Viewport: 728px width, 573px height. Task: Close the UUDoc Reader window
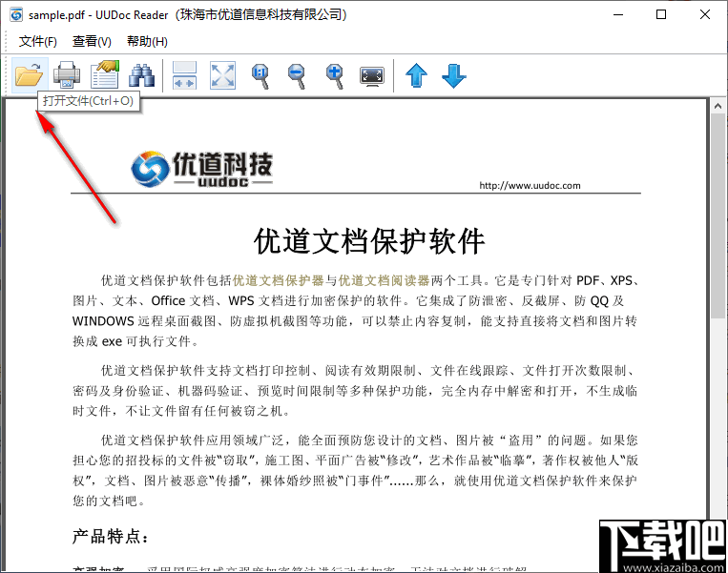click(705, 15)
